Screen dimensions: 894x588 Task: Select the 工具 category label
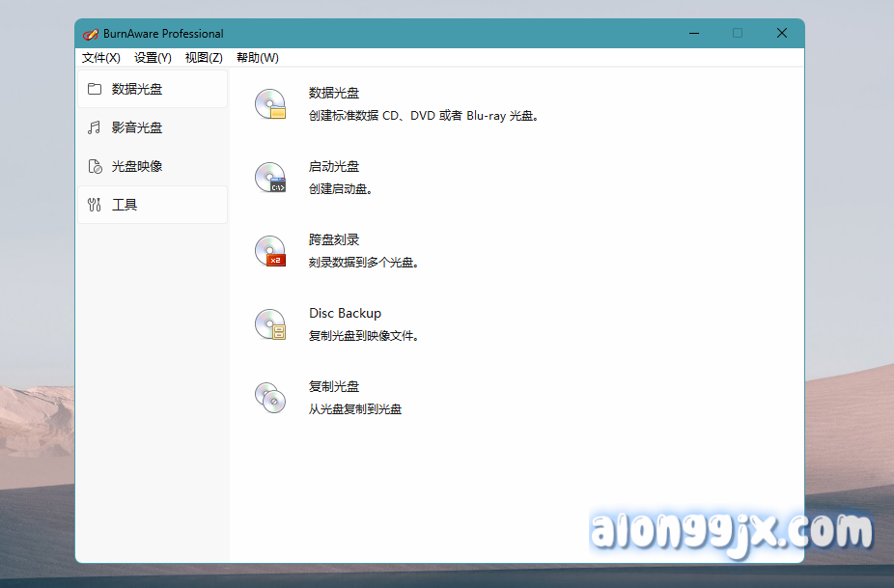tap(125, 205)
